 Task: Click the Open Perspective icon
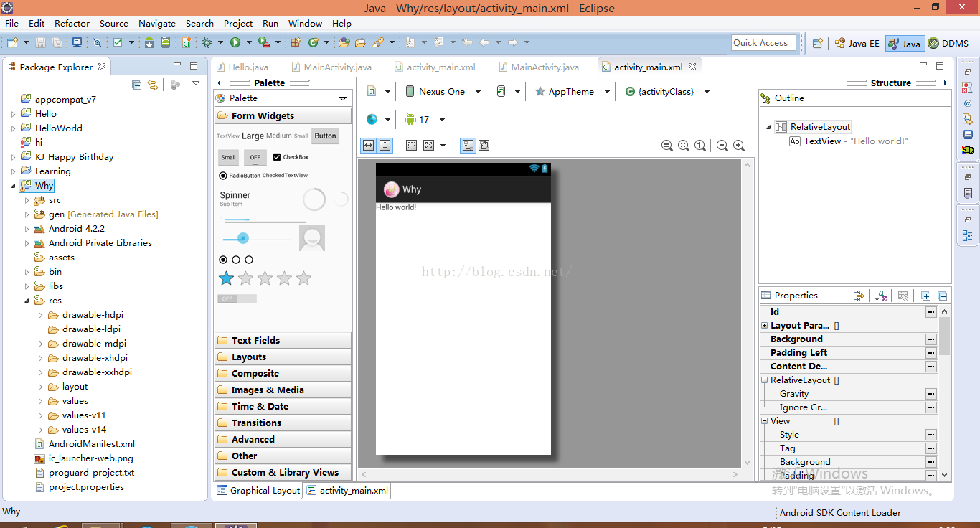click(x=817, y=44)
